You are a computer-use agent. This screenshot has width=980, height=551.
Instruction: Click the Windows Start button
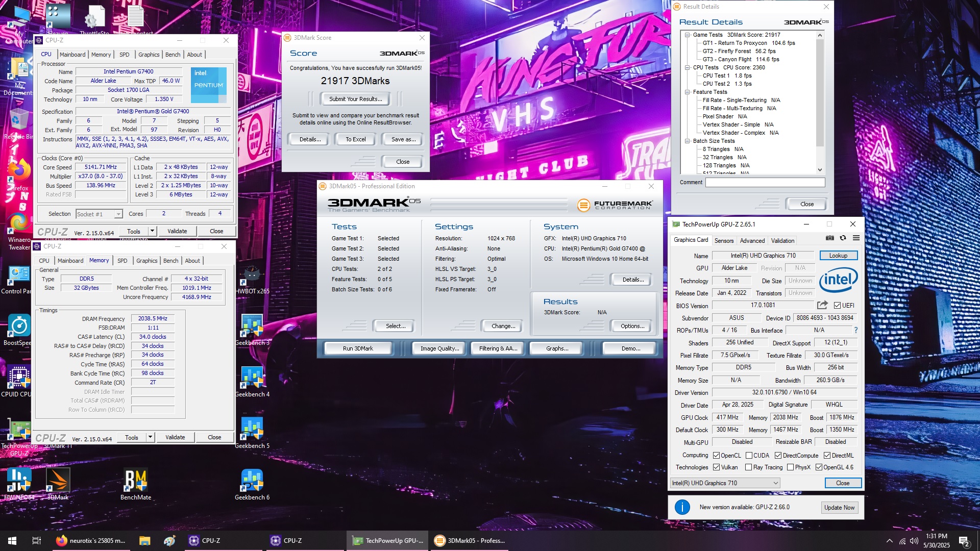(x=12, y=541)
